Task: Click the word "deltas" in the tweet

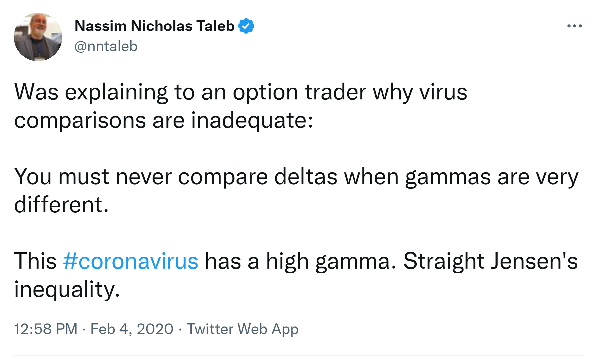Action: (x=306, y=177)
